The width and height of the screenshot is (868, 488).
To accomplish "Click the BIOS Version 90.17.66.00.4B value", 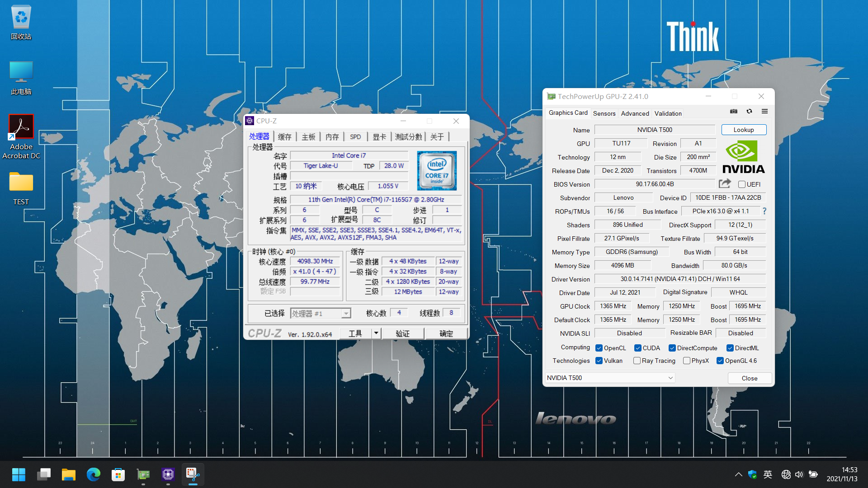I will click(655, 184).
